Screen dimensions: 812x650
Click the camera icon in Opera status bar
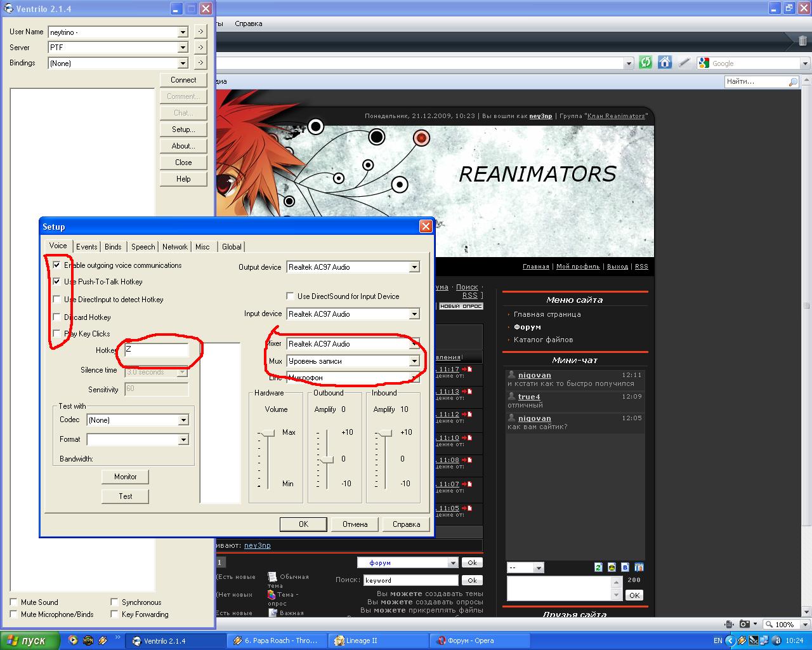click(745, 624)
